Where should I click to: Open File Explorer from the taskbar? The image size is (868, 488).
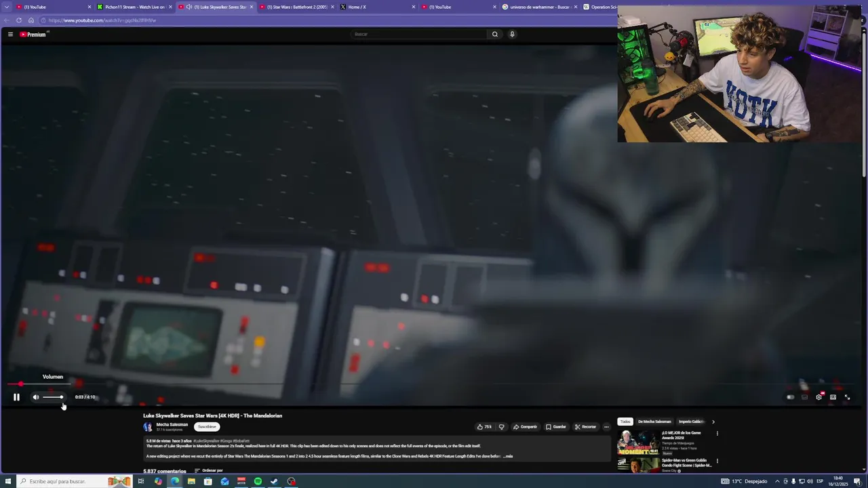(191, 481)
